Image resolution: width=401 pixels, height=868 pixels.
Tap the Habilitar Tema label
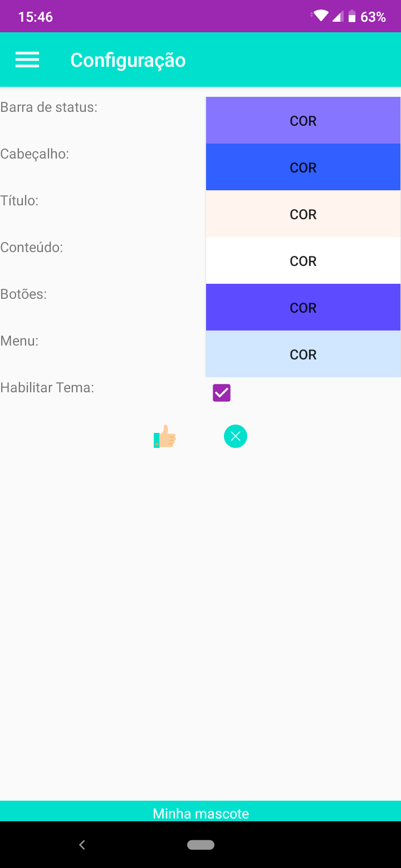coord(47,387)
